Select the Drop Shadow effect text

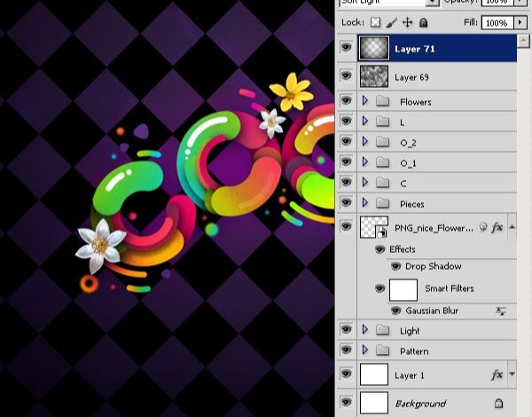pos(434,266)
